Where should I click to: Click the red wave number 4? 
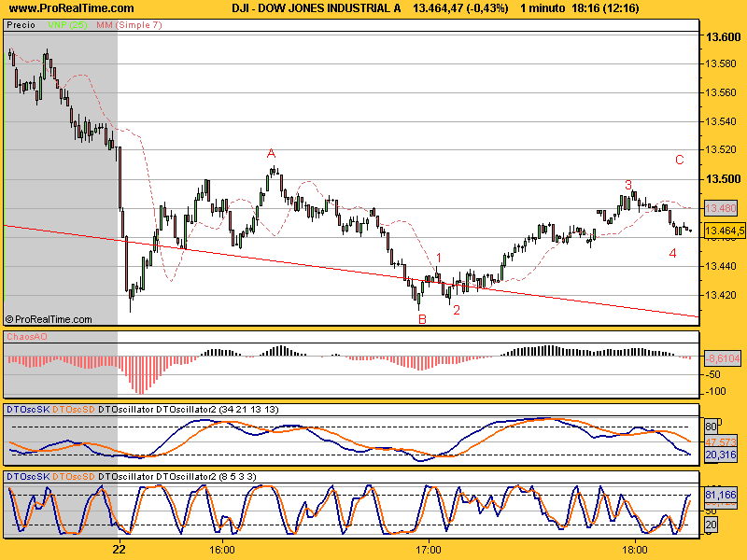(672, 253)
